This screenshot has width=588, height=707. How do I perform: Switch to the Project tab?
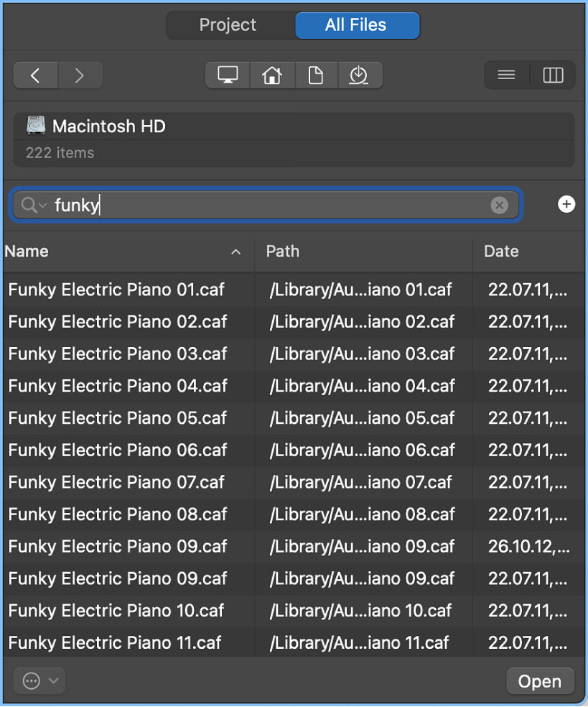228,25
